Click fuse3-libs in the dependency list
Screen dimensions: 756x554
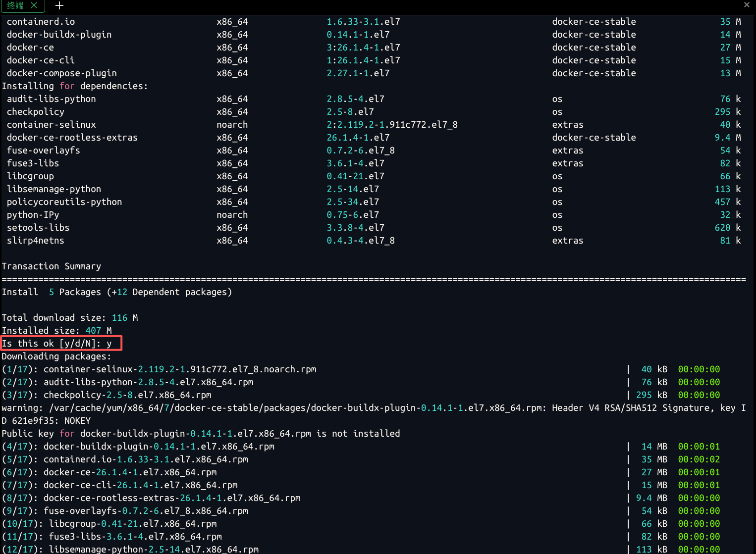(x=33, y=163)
